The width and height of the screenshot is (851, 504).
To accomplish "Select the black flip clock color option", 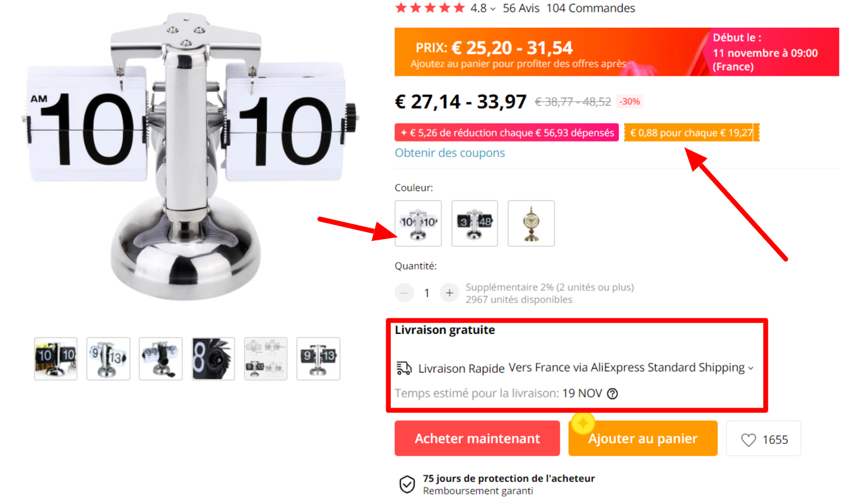I will [x=474, y=223].
